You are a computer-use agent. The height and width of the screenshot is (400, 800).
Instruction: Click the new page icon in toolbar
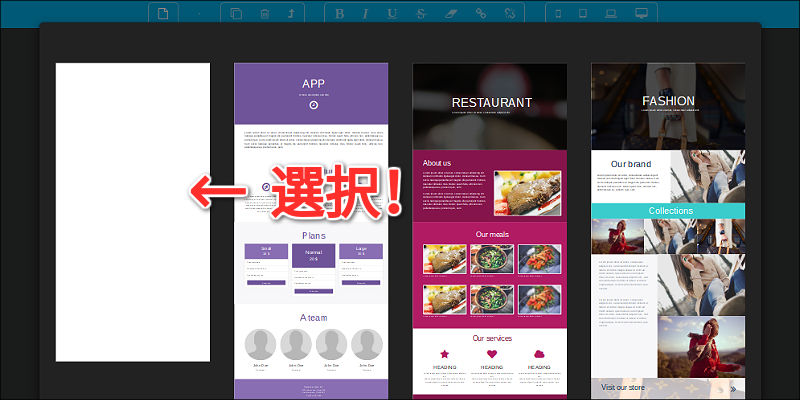pos(163,14)
